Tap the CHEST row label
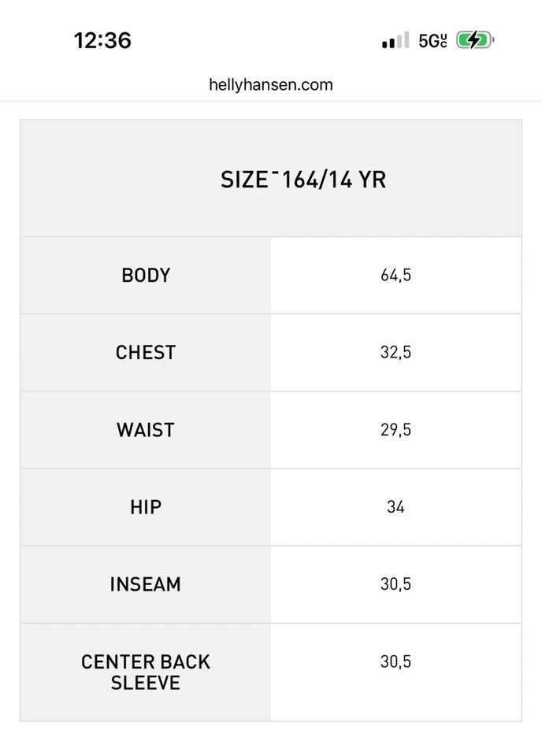Viewport: 542px width, 756px height. coord(146,353)
